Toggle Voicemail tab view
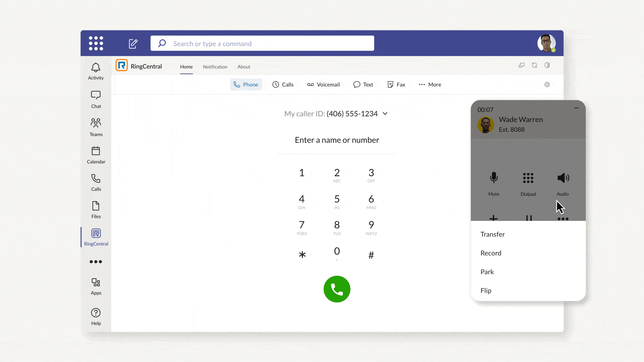This screenshot has height=362, width=644. click(x=323, y=84)
